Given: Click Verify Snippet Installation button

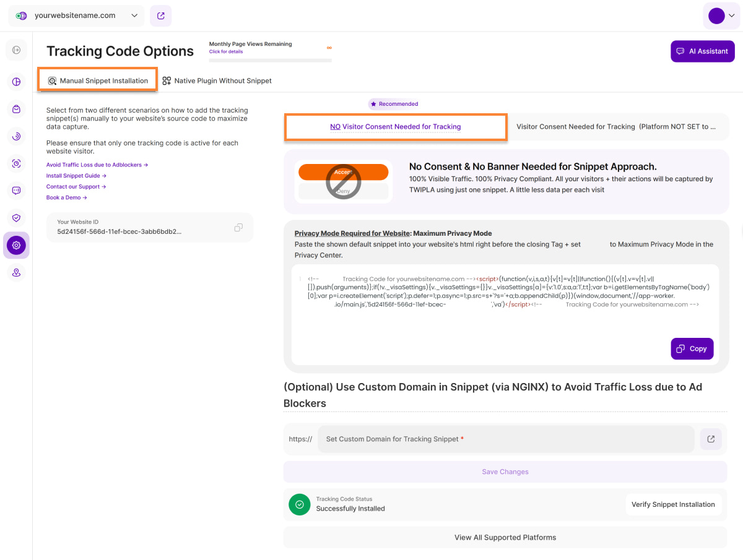Looking at the screenshot, I should point(672,505).
